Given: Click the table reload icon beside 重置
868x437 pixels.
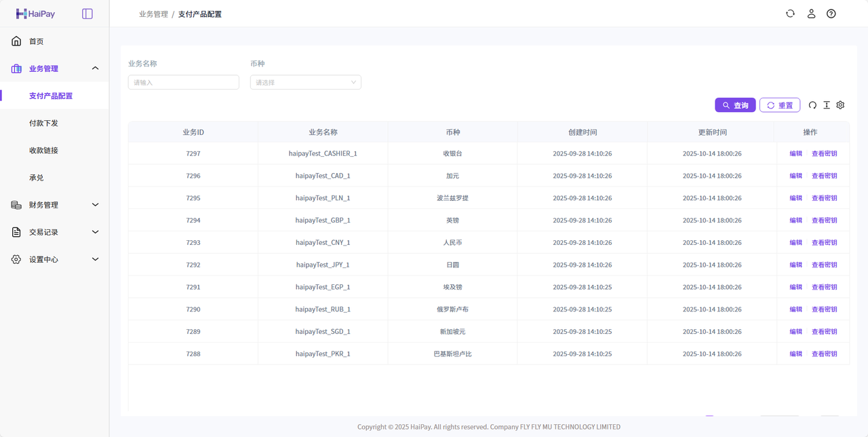Looking at the screenshot, I should [x=812, y=105].
